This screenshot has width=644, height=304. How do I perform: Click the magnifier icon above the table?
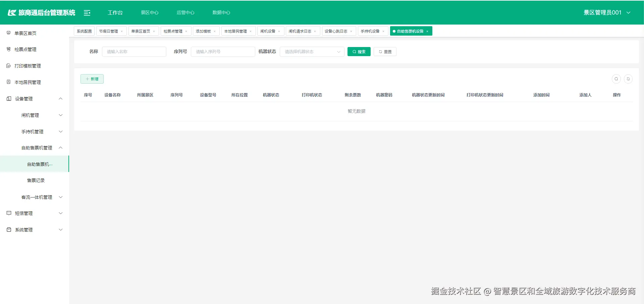tap(616, 79)
